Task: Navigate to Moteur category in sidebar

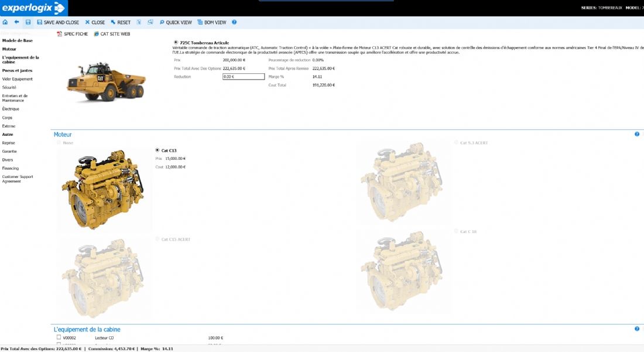Action: [9, 49]
